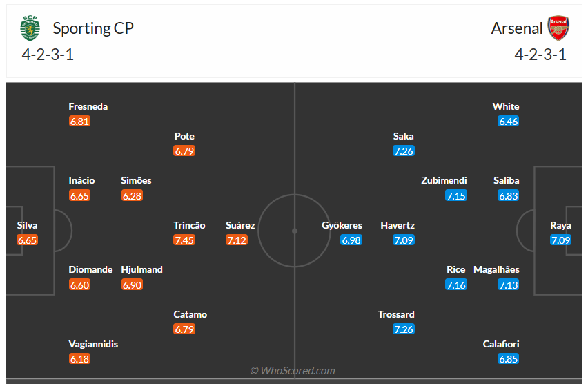Select Trincão's 7.45 rating badge
Screen dimensions: 588x384
[184, 240]
